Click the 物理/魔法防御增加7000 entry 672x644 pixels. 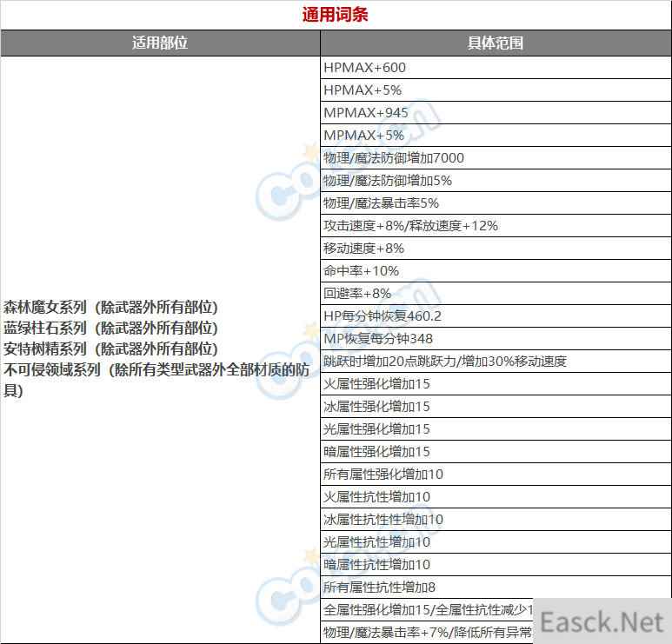coord(393,158)
